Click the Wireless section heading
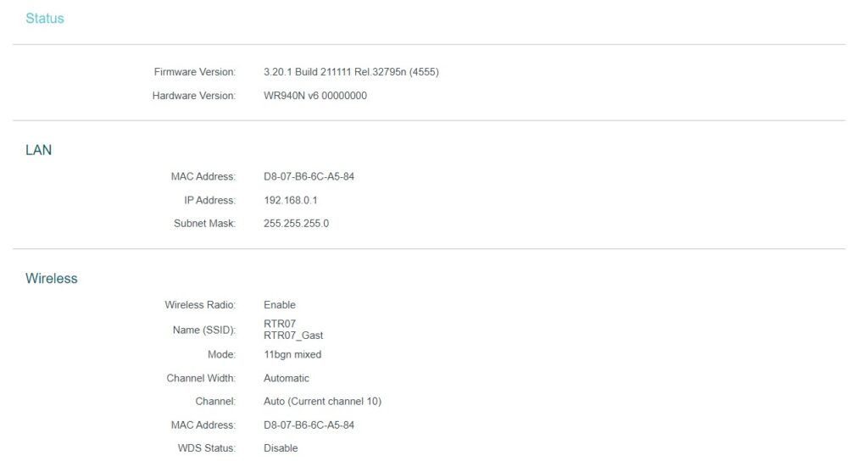 [52, 278]
